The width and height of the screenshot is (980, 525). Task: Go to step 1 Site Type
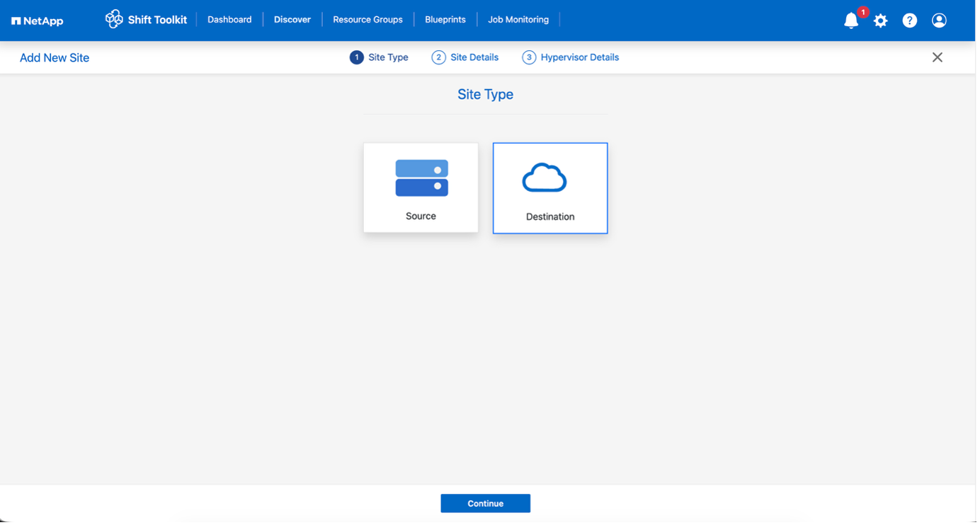tap(380, 57)
